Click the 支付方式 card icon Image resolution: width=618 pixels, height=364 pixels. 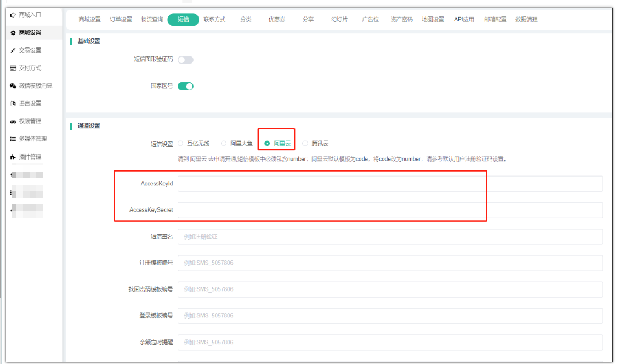(x=13, y=69)
